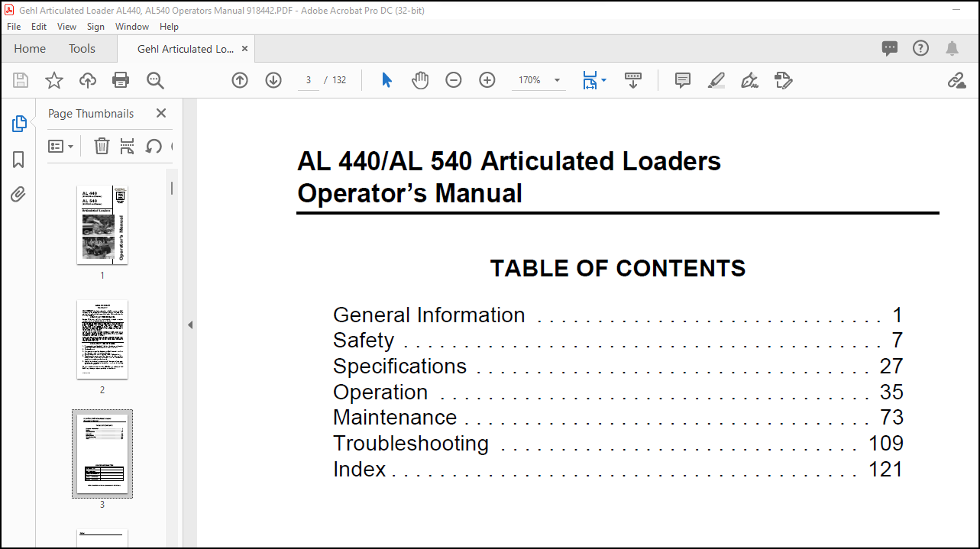Delete selected page with trash icon

coord(102,146)
